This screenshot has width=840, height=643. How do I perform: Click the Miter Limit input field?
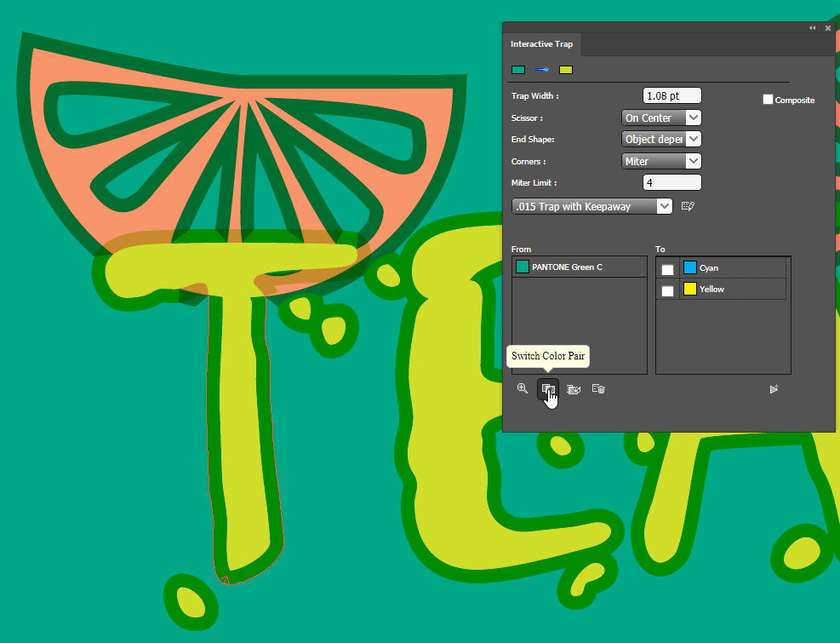click(671, 182)
